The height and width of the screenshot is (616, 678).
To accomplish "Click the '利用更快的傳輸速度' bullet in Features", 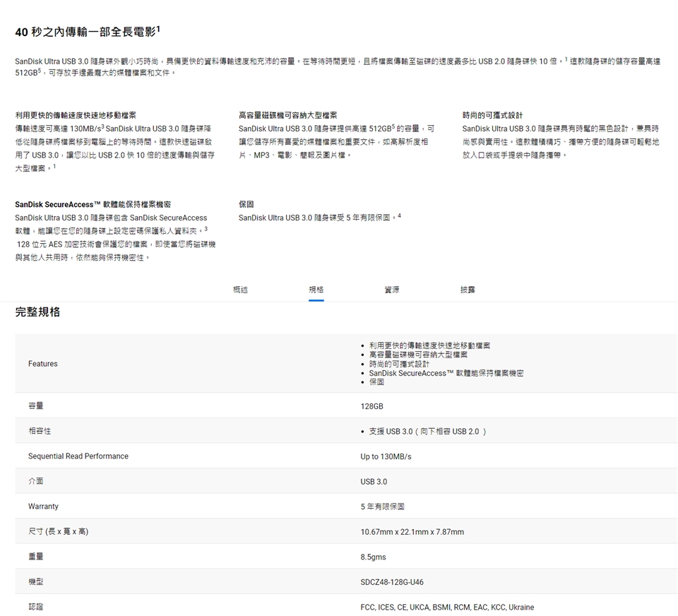I will [x=430, y=345].
